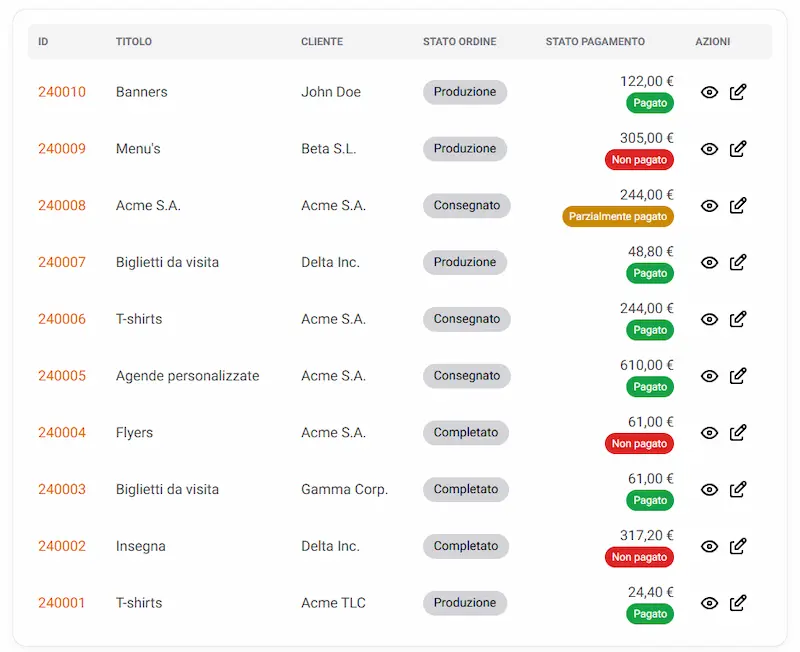Viewport: 800px width, 652px height.
Task: Show details of order 240006
Action: click(709, 319)
